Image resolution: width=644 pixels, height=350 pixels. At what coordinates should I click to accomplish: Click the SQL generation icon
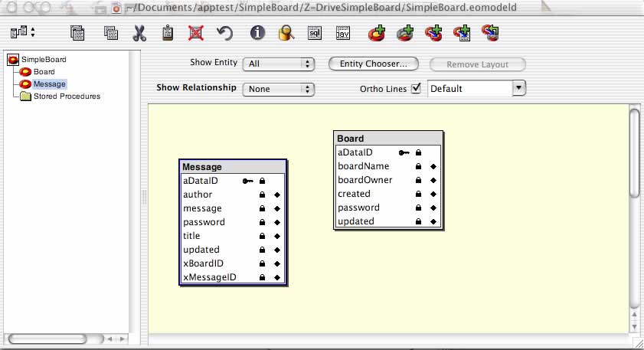[314, 33]
